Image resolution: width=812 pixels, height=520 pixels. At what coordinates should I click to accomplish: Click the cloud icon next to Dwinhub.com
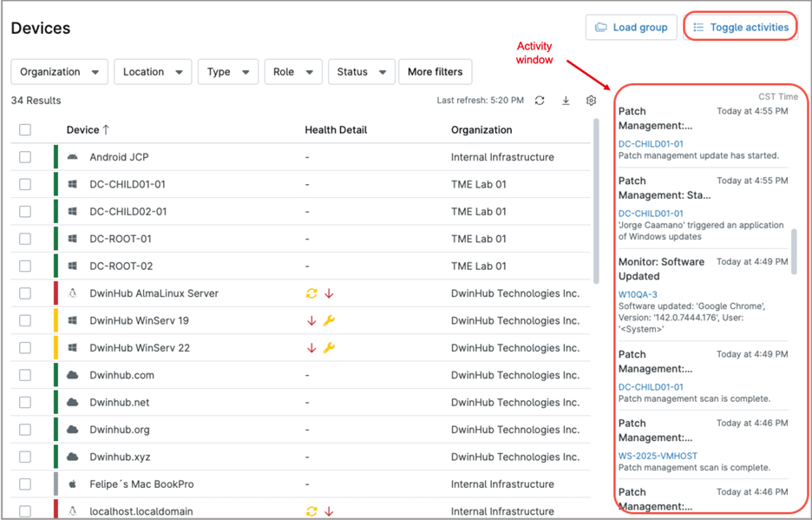pyautogui.click(x=73, y=375)
